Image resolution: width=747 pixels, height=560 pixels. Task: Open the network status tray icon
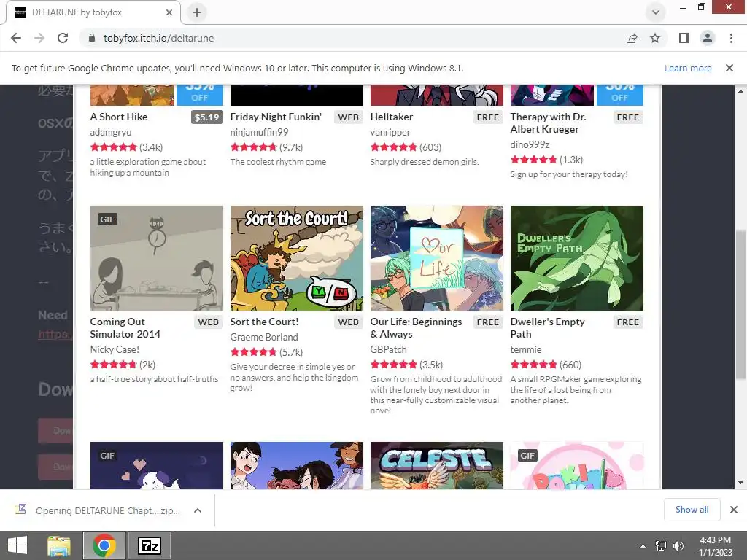pyautogui.click(x=661, y=546)
